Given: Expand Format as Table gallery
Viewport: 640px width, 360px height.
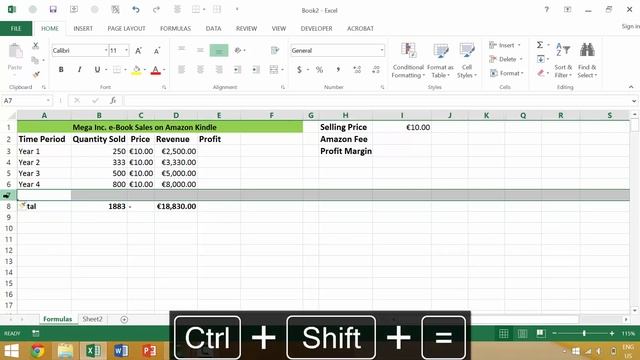Looking at the screenshot, I should point(440,60).
